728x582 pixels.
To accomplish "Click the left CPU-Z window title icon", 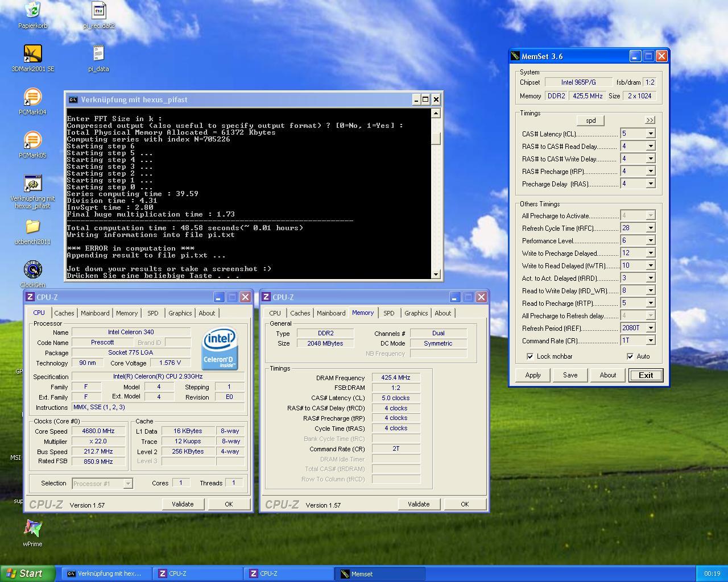I will coord(30,297).
